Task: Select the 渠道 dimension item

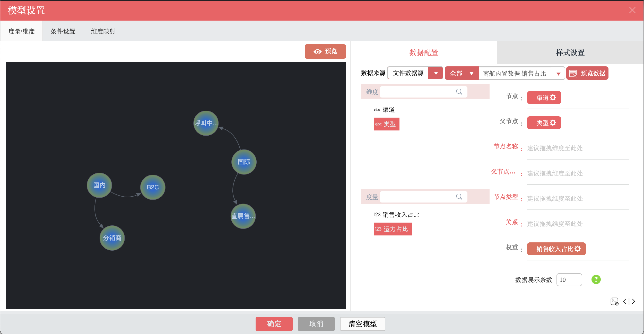Action: (385, 110)
